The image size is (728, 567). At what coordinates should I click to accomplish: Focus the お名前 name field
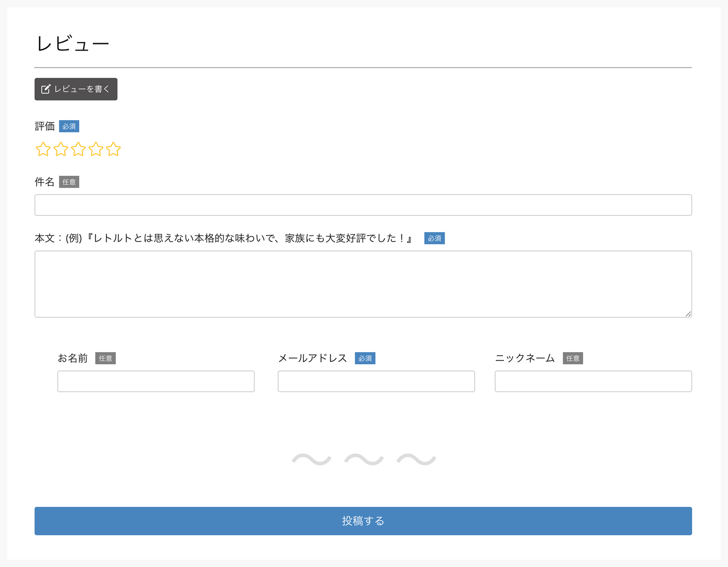click(x=156, y=381)
